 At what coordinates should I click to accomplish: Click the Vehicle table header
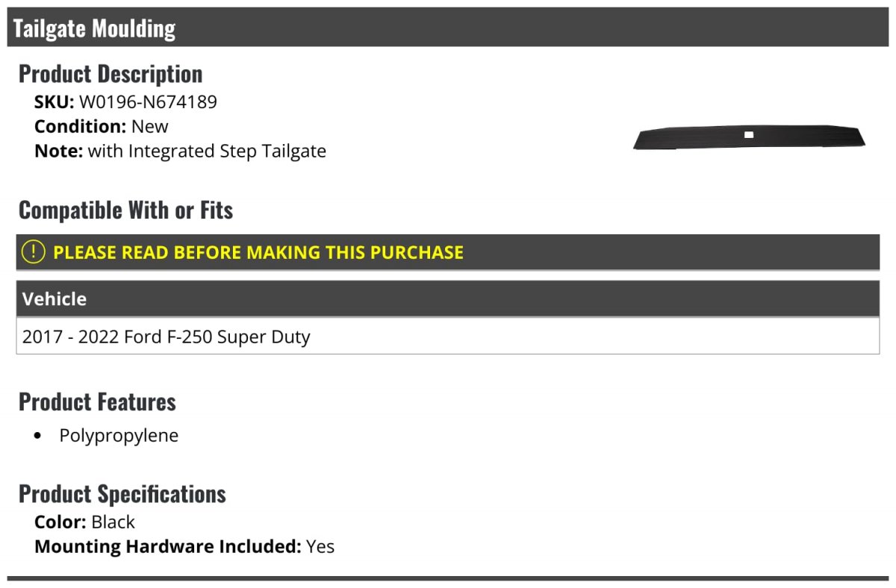click(448, 299)
